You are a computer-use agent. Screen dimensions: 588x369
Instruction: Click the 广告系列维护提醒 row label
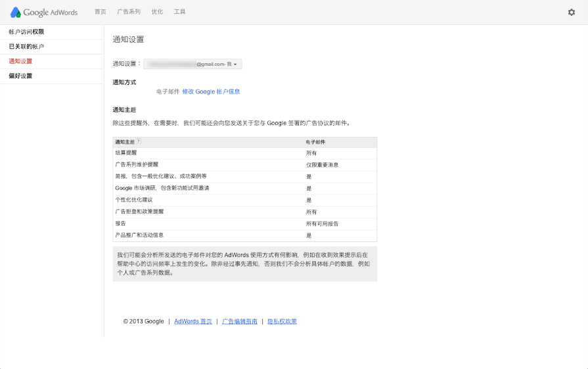(137, 164)
